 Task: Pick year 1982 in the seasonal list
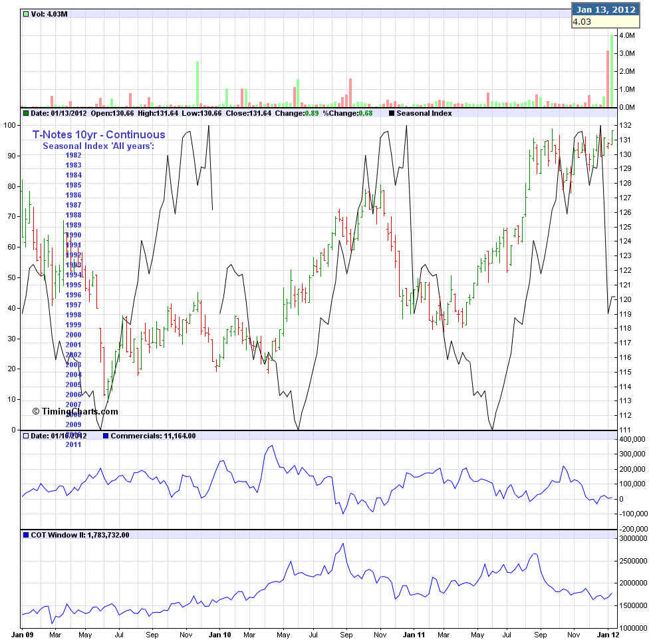click(x=74, y=155)
